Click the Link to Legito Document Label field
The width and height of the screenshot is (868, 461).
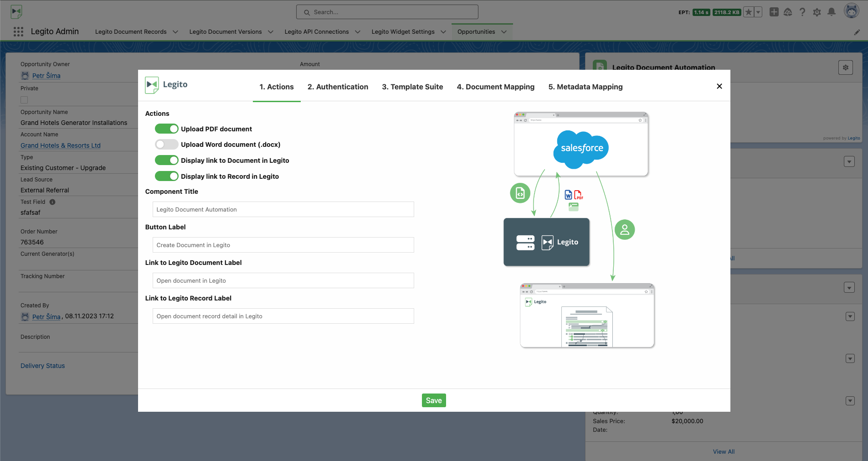click(283, 280)
